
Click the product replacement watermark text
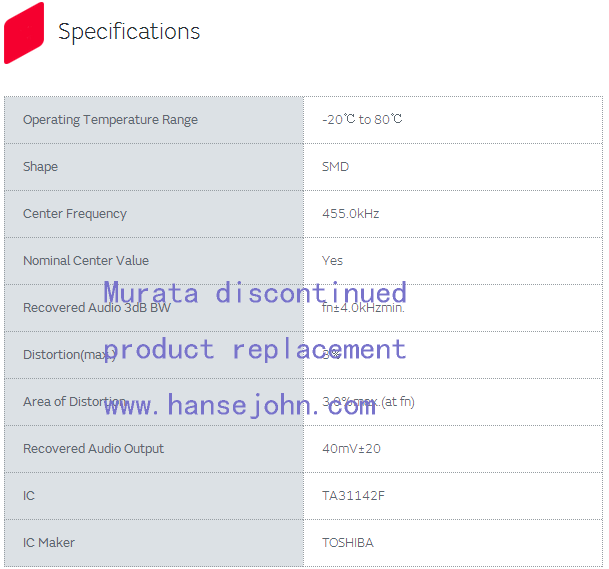(255, 349)
